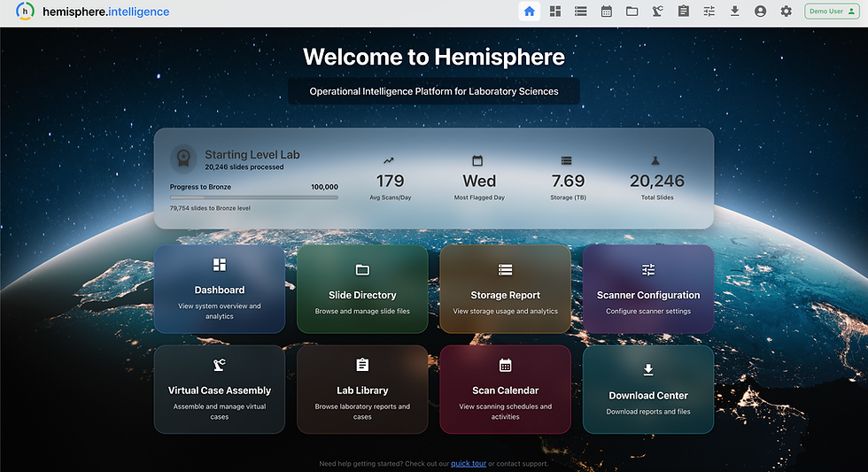This screenshot has height=472, width=868.
Task: Follow the quick tour link
Action: [x=469, y=464]
